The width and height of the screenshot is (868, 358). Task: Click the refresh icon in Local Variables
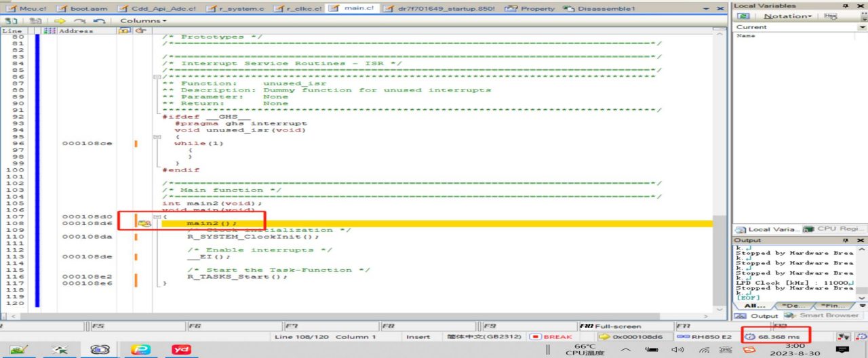[744, 16]
